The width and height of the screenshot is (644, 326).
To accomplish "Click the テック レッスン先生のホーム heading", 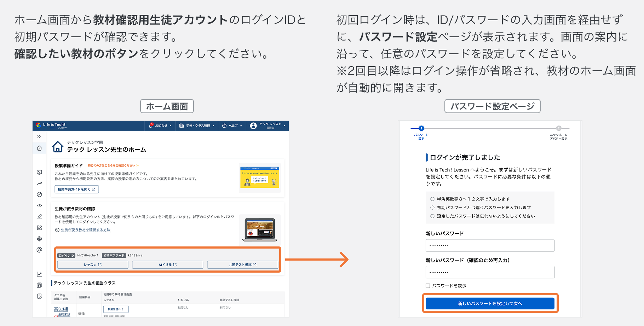I will (107, 150).
